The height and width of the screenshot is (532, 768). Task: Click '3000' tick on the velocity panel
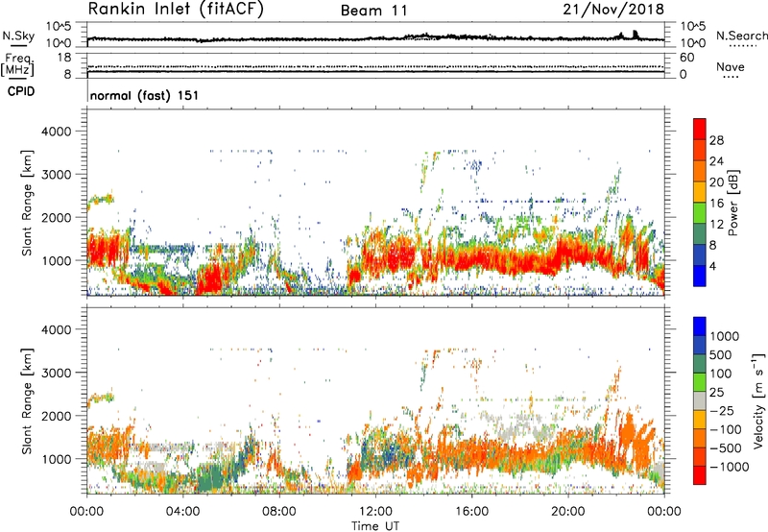point(56,373)
